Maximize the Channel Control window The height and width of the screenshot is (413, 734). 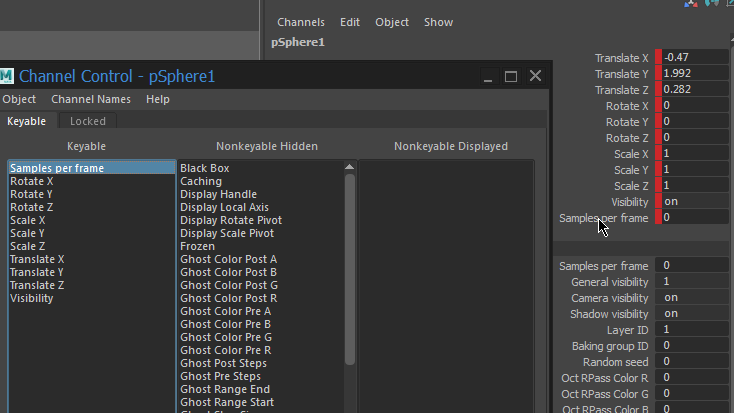pos(511,76)
